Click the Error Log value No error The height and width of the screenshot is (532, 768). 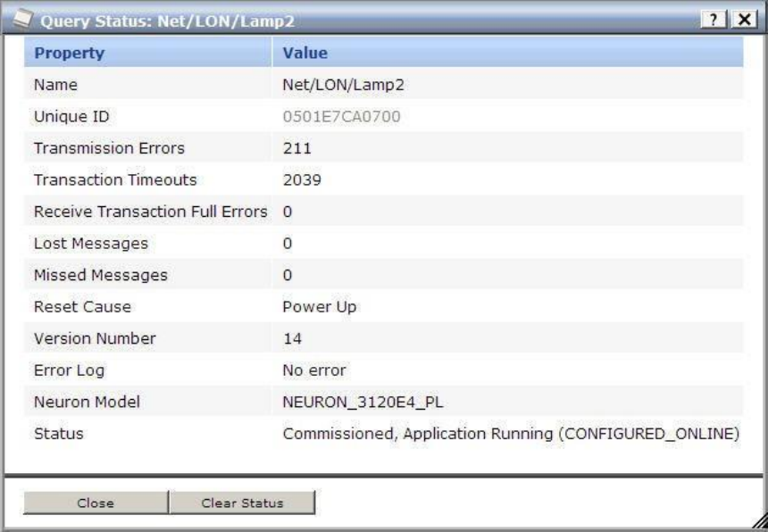pyautogui.click(x=314, y=370)
